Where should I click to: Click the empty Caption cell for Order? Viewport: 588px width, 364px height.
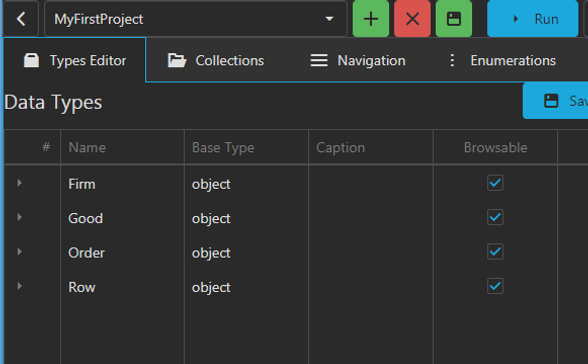(x=370, y=253)
